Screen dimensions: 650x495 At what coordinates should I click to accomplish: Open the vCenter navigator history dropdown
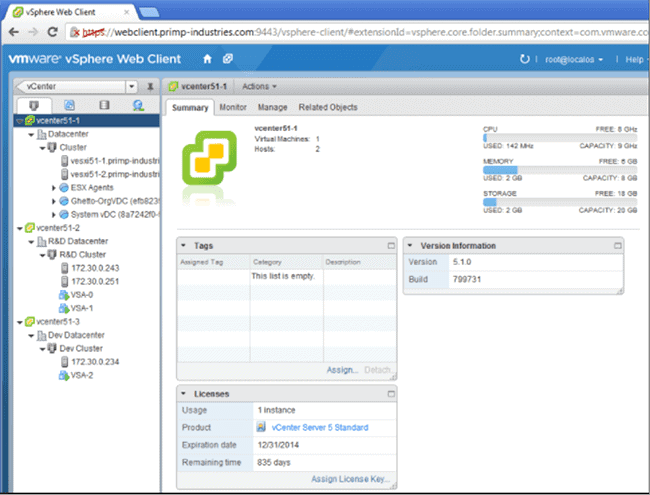tap(131, 86)
